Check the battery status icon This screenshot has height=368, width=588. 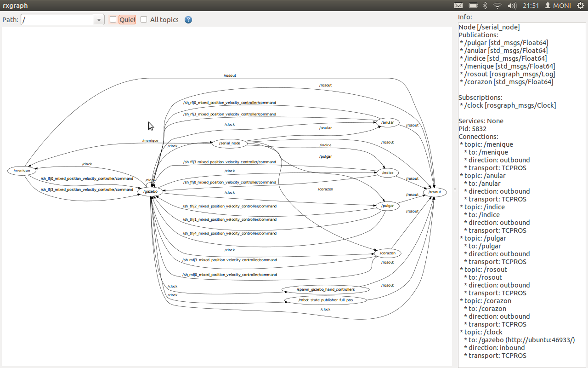tap(473, 6)
